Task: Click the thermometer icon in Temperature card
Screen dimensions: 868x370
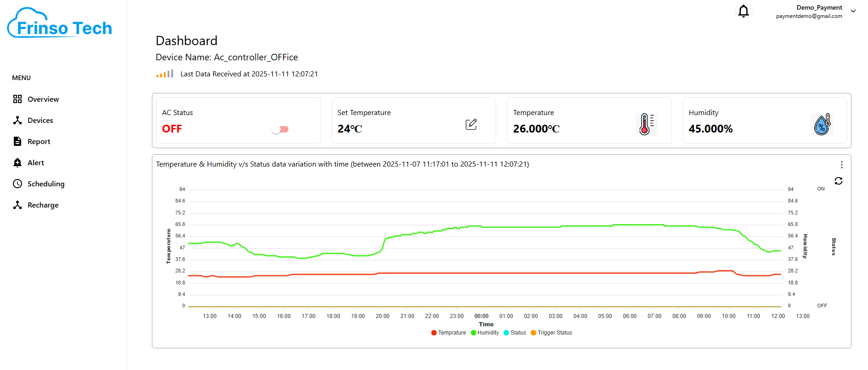Action: (646, 124)
